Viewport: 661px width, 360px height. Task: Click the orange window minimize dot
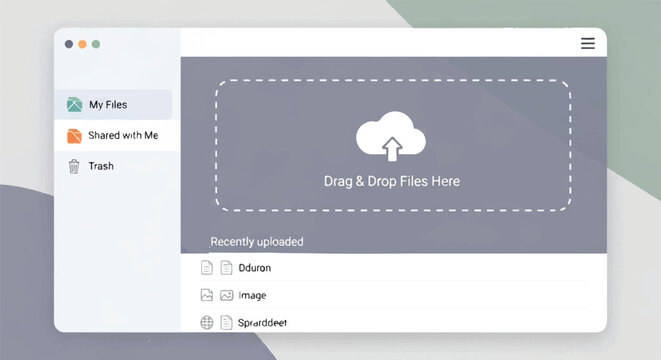[83, 44]
